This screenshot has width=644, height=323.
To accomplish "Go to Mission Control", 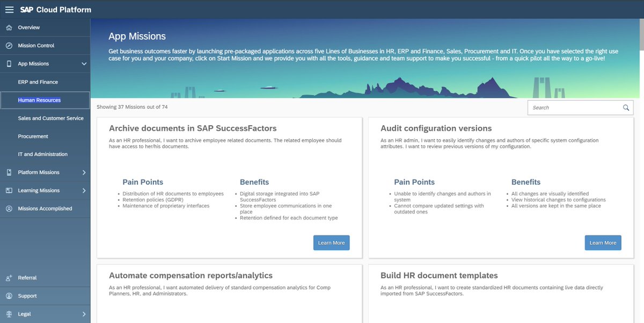I will (x=45, y=46).
